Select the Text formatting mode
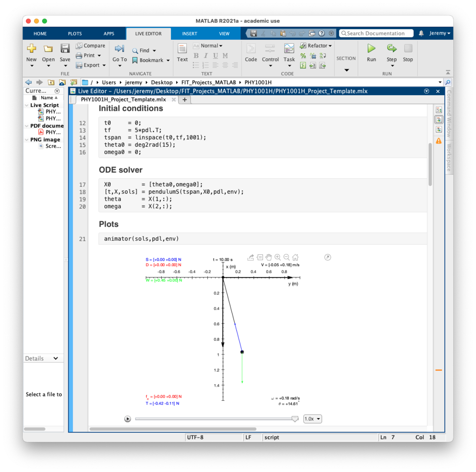 [x=182, y=53]
